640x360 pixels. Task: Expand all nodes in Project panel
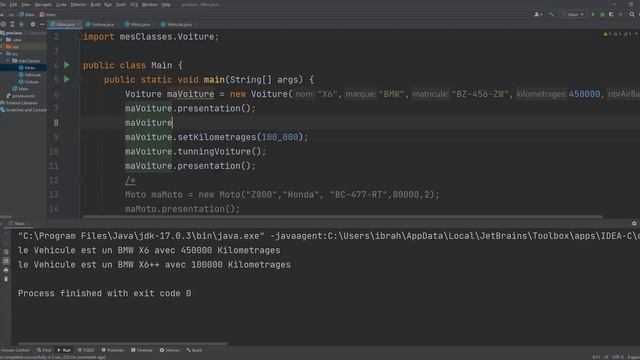12,24
